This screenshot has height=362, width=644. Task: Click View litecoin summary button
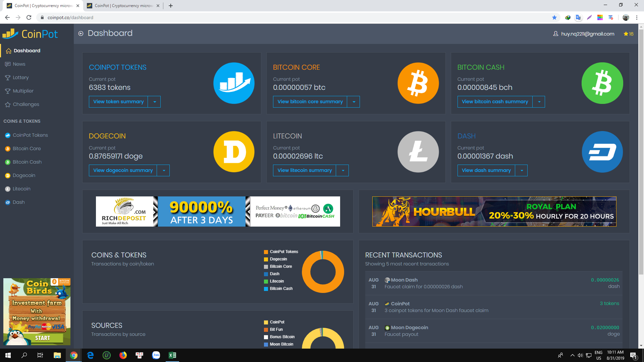point(305,171)
